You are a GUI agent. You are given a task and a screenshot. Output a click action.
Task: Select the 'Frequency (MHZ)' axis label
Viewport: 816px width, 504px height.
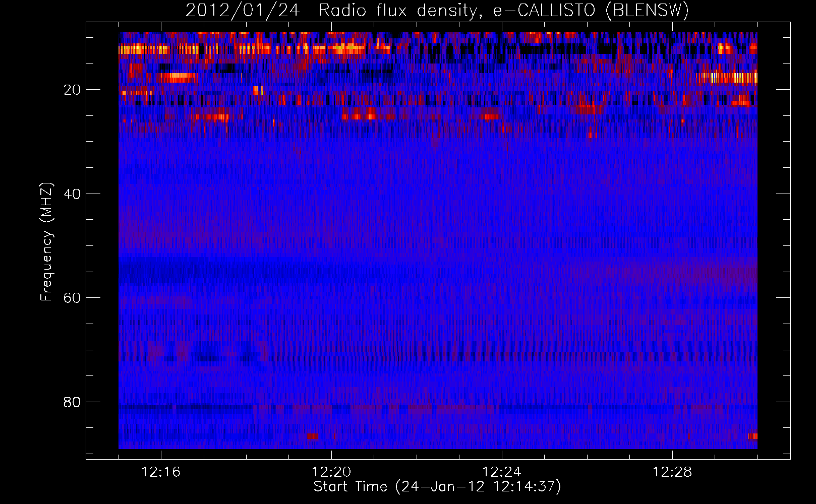46,242
